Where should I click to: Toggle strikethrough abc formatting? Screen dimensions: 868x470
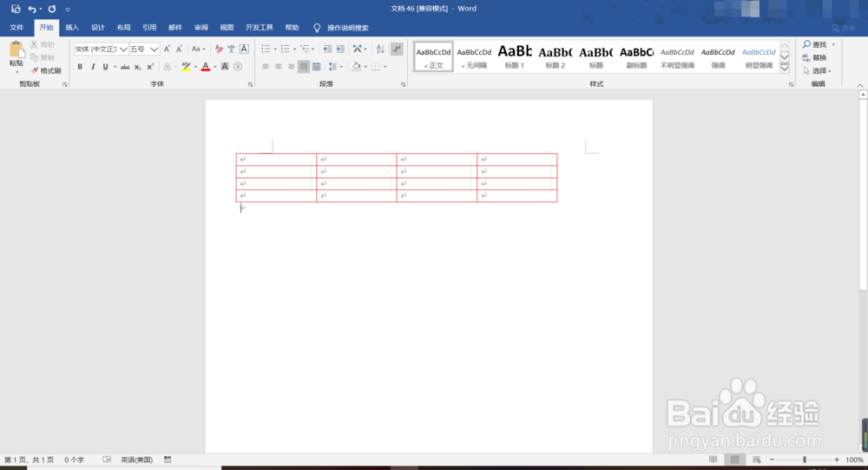coord(125,67)
